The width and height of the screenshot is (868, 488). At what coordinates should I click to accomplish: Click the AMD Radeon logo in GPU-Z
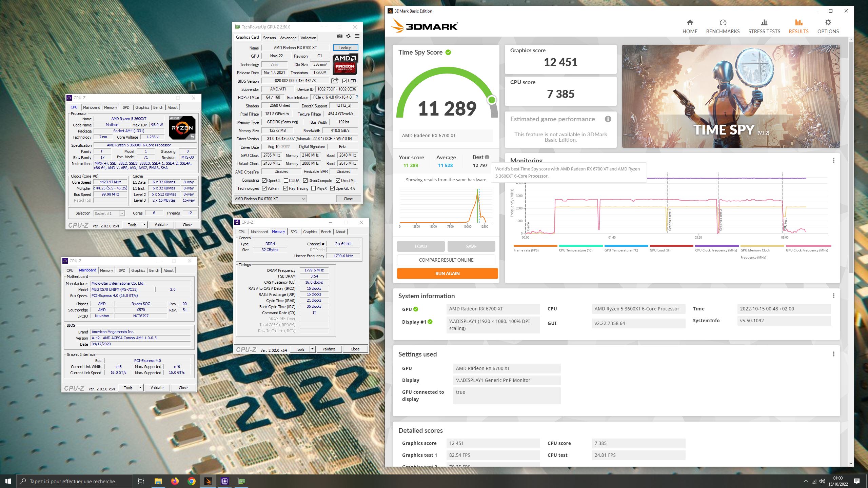(345, 64)
